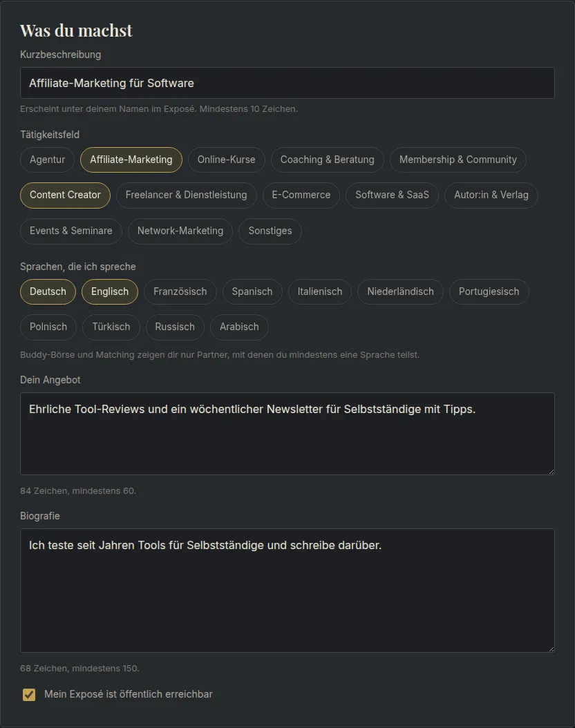Select Freelancer & Dienstleistung chip
The height and width of the screenshot is (728, 575).
[x=186, y=195]
